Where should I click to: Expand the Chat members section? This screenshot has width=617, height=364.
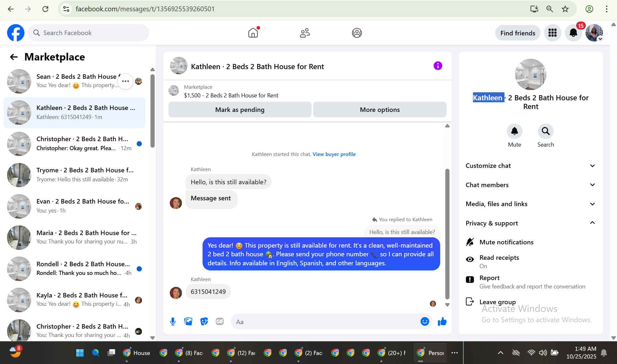pos(531,185)
